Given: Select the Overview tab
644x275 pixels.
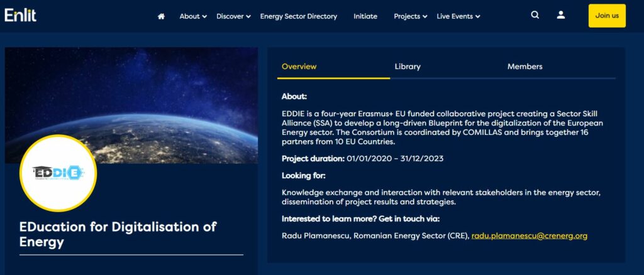Looking at the screenshot, I should (x=299, y=67).
